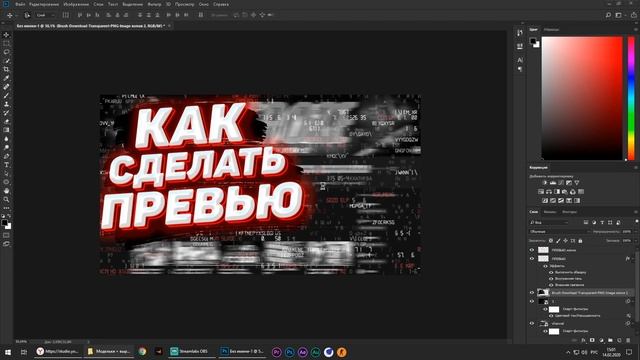Open the Yandex browser taskbar window

(58, 351)
